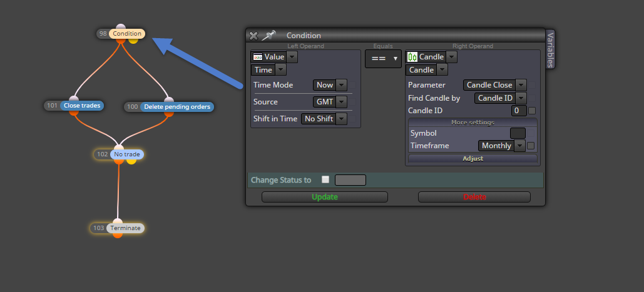
Task: Toggle the checkbox next to Candle ID field
Action: pos(532,111)
